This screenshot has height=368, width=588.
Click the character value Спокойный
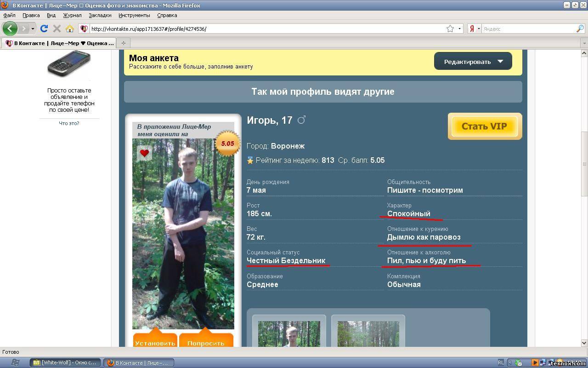(409, 213)
